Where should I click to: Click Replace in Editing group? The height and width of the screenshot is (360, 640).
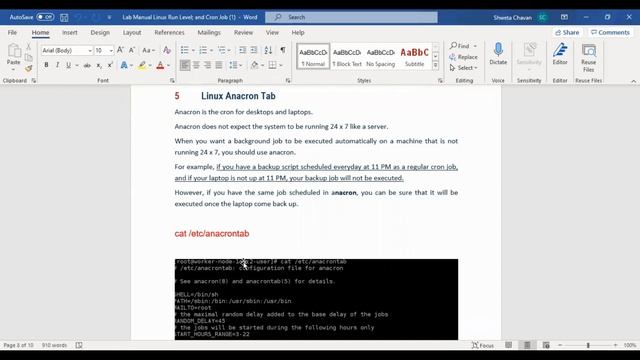coord(463,57)
